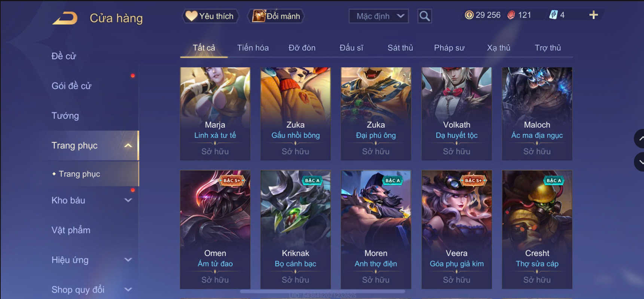This screenshot has height=299, width=644.
Task: Open Yêu thích favorites heart button
Action: click(x=210, y=16)
